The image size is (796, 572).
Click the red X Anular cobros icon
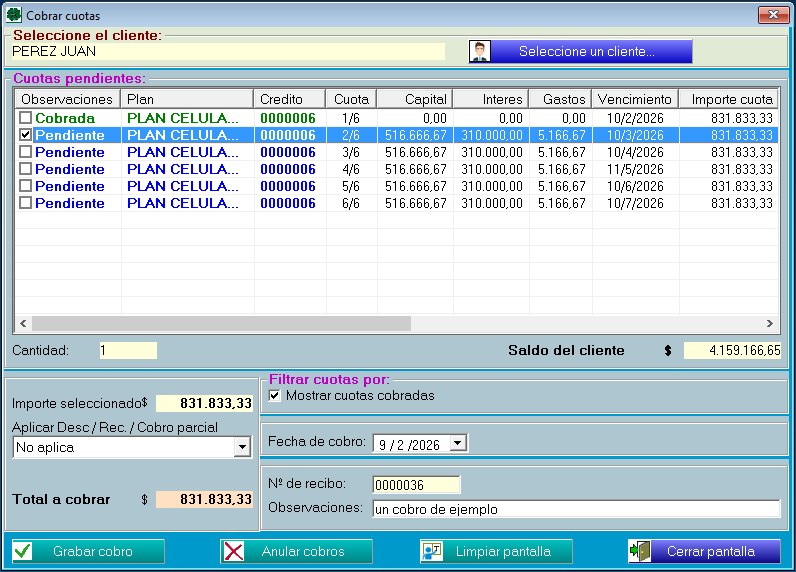click(233, 551)
